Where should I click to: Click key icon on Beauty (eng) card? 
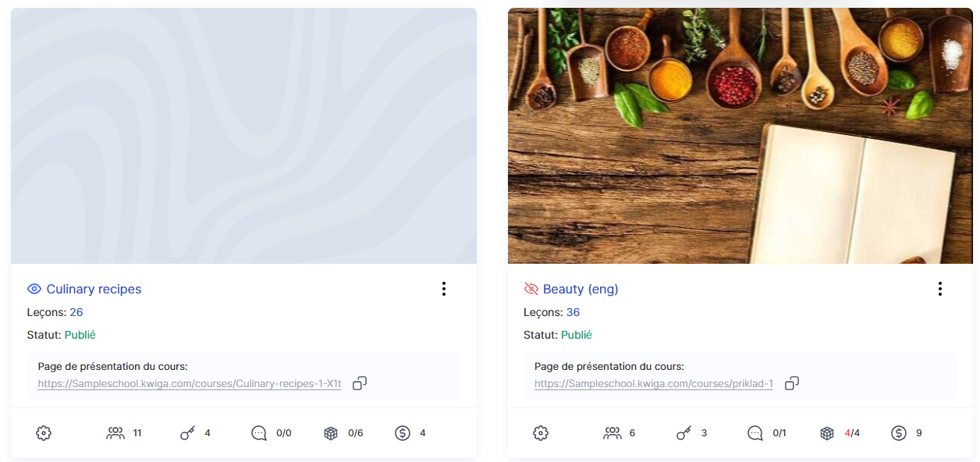coord(684,433)
